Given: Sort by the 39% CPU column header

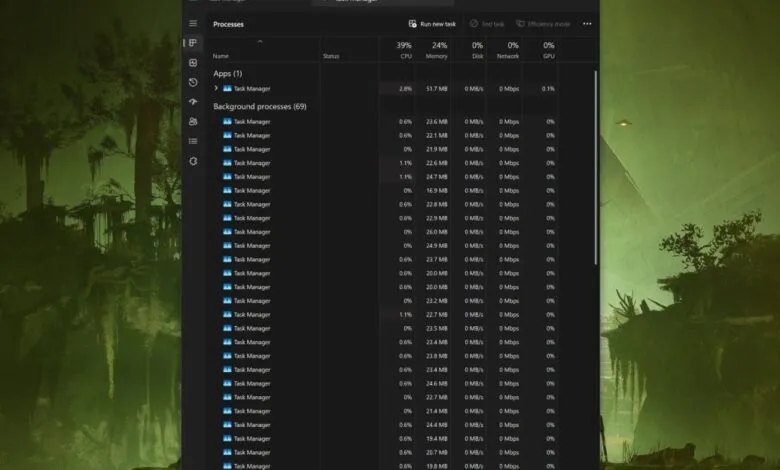Looking at the screenshot, I should (x=403, y=50).
